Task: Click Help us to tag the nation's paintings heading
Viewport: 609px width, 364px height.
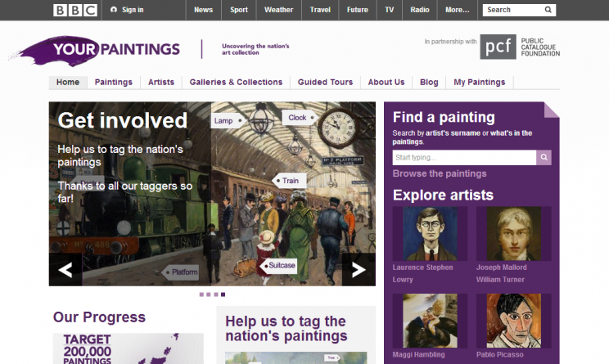Action: coord(286,328)
